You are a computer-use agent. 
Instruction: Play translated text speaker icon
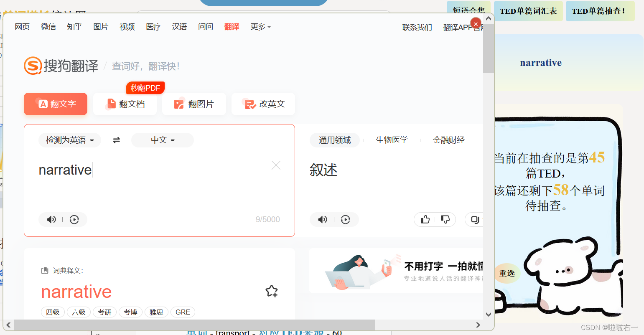[323, 220]
